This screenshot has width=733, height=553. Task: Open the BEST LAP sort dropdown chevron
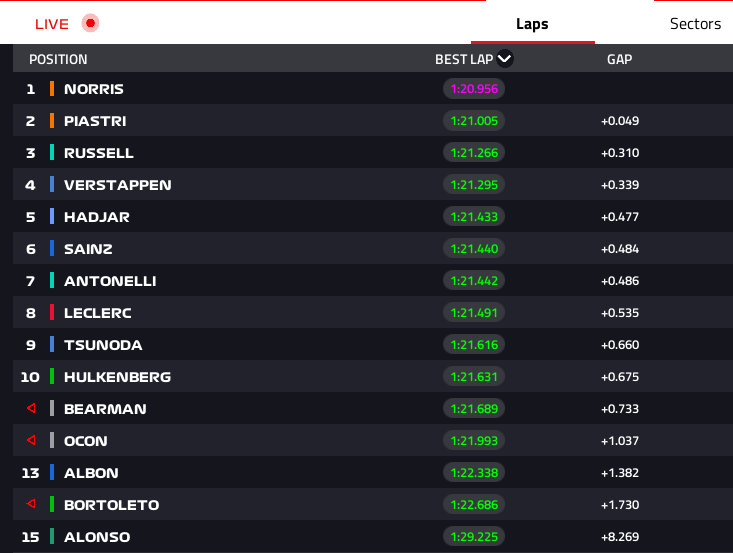(504, 59)
